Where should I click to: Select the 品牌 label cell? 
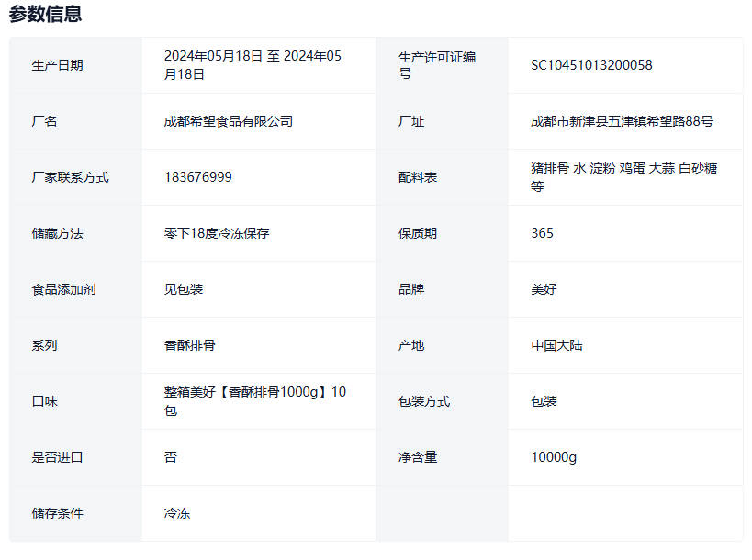443,289
